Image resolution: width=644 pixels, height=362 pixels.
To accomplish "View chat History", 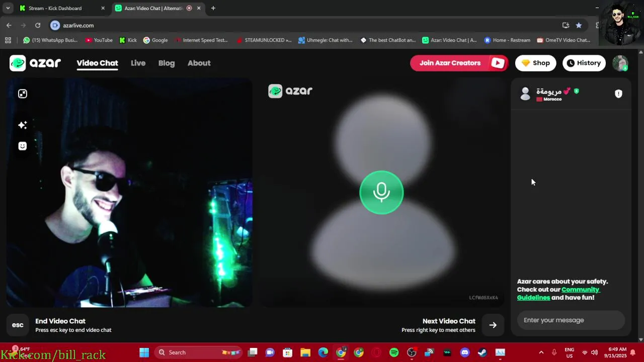I will (x=584, y=63).
